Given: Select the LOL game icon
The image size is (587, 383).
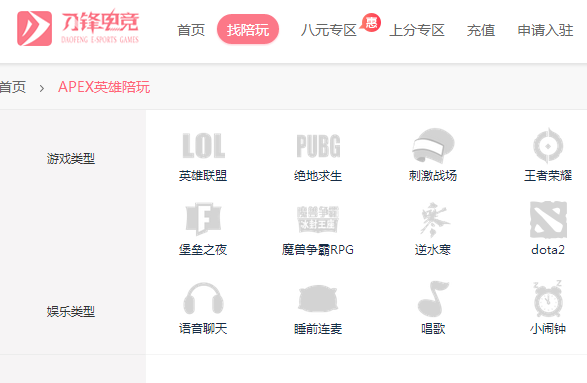Looking at the screenshot, I should coord(203,146).
